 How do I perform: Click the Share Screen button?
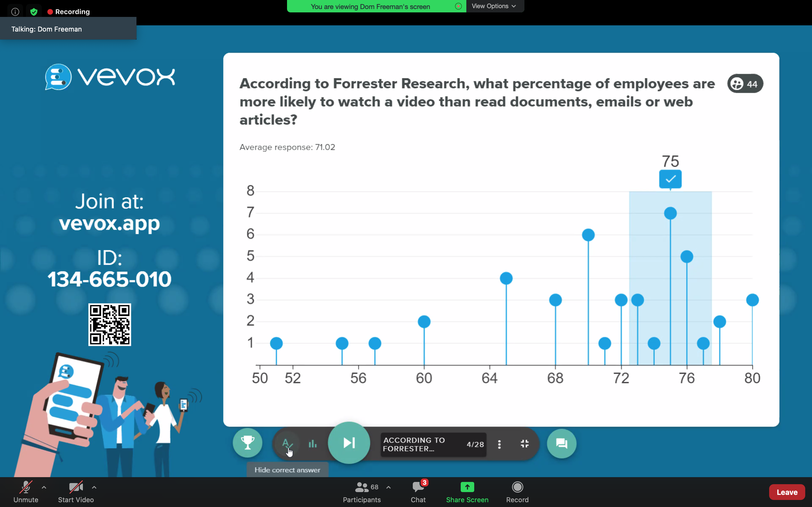click(467, 491)
